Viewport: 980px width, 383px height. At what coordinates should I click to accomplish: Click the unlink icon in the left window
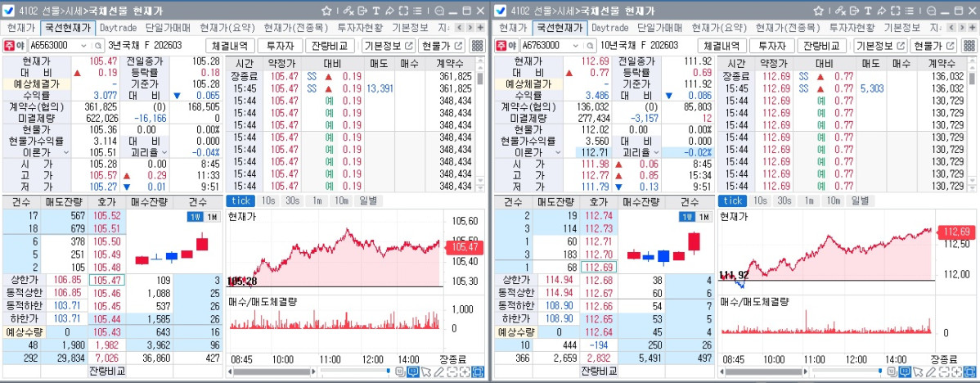348,11
